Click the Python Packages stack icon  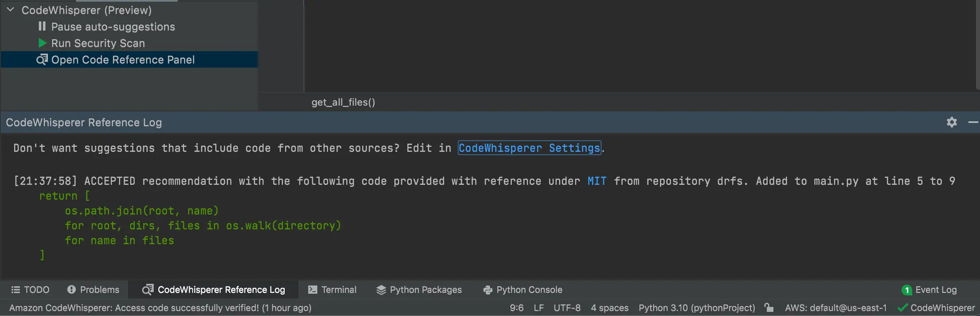[381, 290]
